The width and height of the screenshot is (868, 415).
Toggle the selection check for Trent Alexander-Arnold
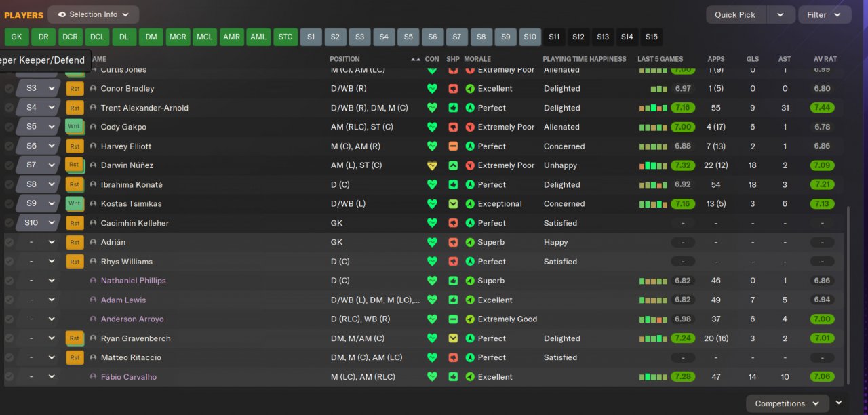tap(9, 108)
